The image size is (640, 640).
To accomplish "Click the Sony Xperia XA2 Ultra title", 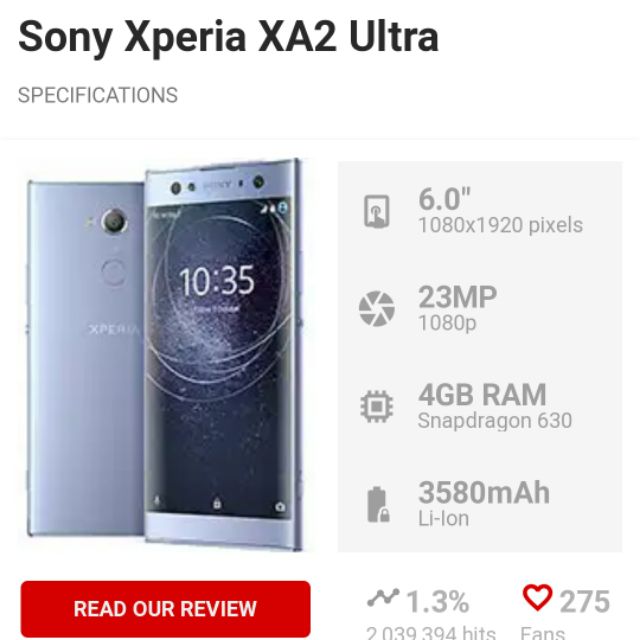I will pos(228,38).
